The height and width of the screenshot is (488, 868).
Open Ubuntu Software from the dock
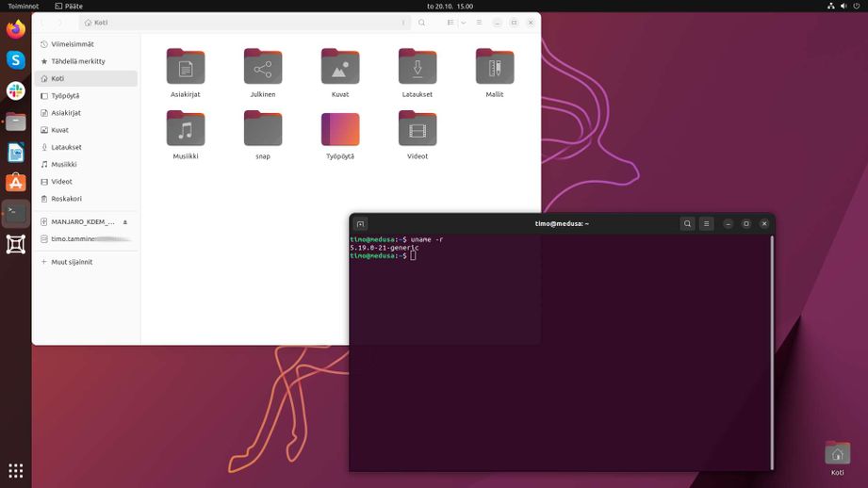pos(15,183)
